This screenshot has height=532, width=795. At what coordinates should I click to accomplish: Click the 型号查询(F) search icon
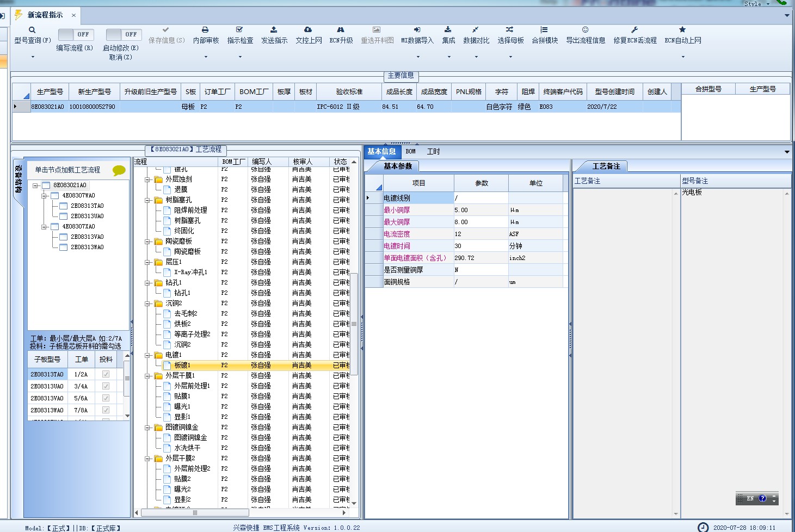(32, 30)
